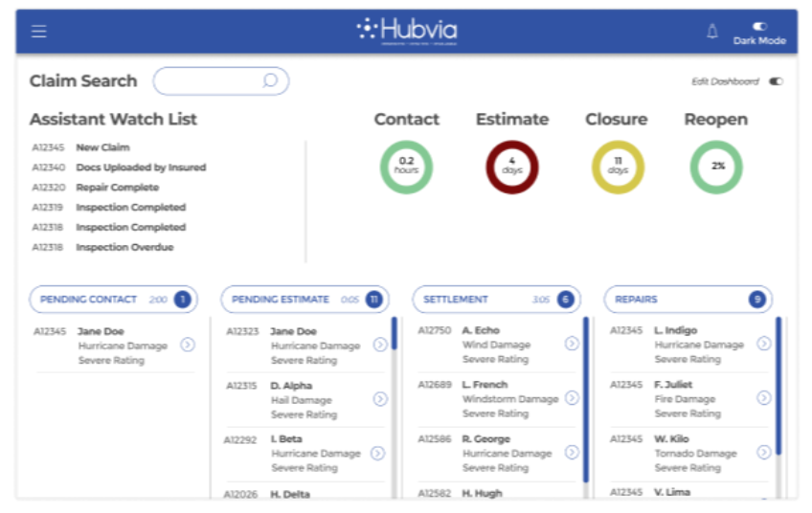Open A. Echo wind damage arrow
This screenshot has width=812, height=513.
click(x=572, y=344)
